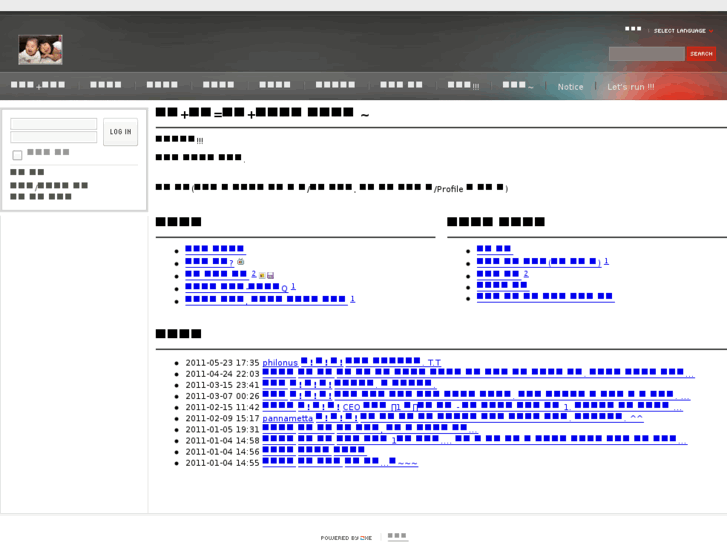Image resolution: width=727 pixels, height=545 pixels.
Task: Click the red chevron beside Select Language
Action: tap(711, 31)
